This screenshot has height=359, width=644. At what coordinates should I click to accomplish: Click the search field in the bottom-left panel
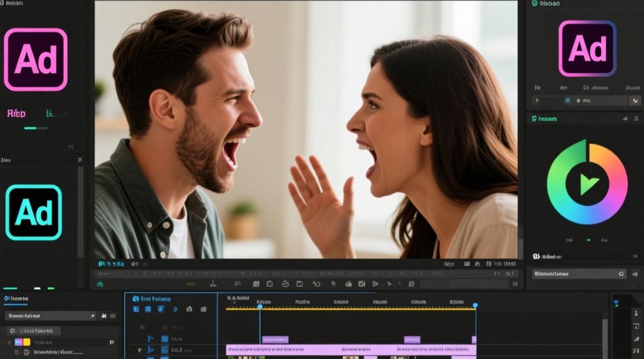[50, 316]
